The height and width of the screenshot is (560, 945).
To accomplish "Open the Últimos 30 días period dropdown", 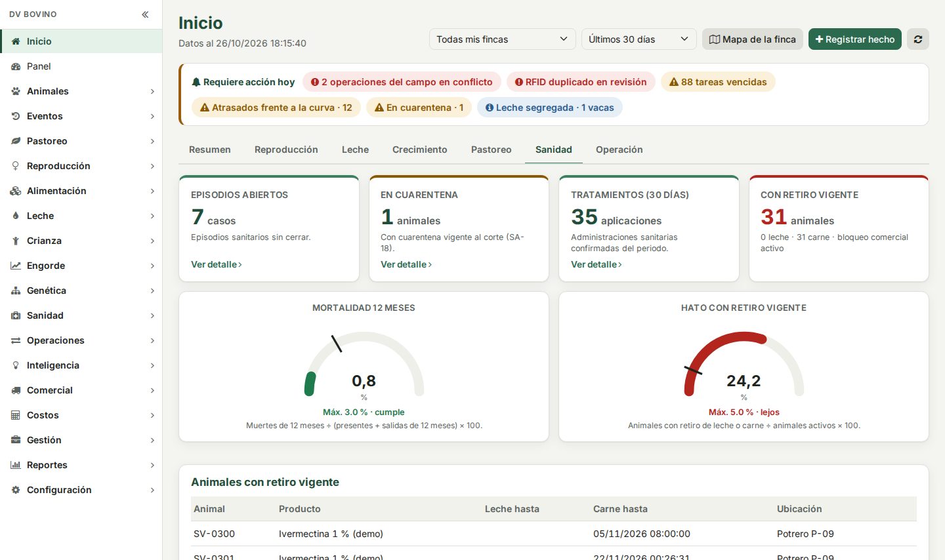I will coord(639,39).
